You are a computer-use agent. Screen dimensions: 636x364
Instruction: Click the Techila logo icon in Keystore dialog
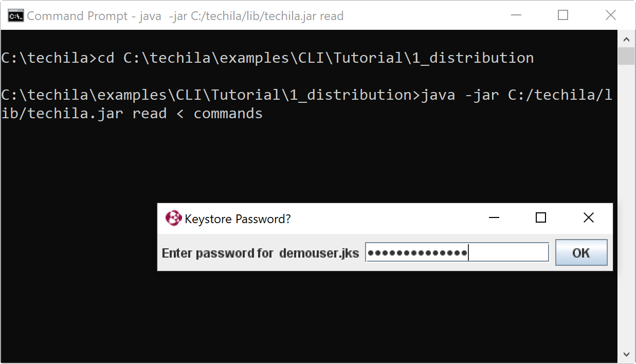173,219
